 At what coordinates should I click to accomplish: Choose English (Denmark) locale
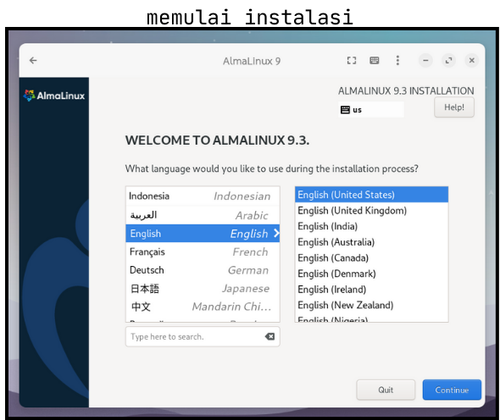[x=371, y=274]
